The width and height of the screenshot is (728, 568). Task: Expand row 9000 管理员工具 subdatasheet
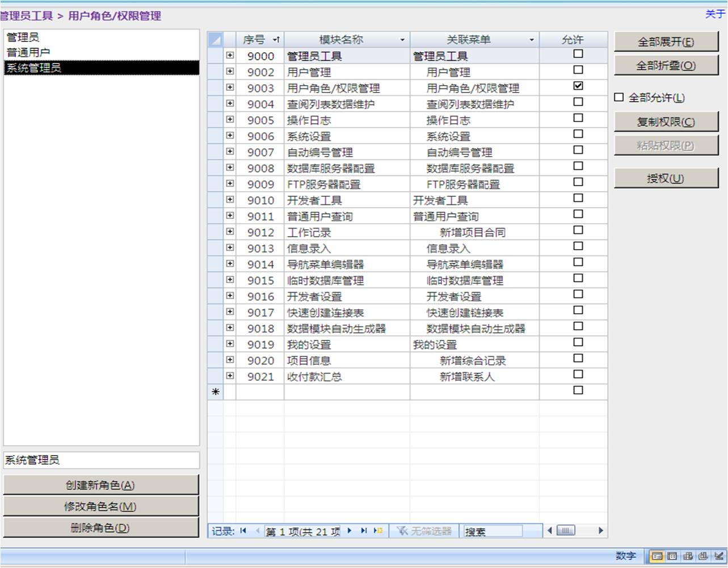pyautogui.click(x=230, y=56)
